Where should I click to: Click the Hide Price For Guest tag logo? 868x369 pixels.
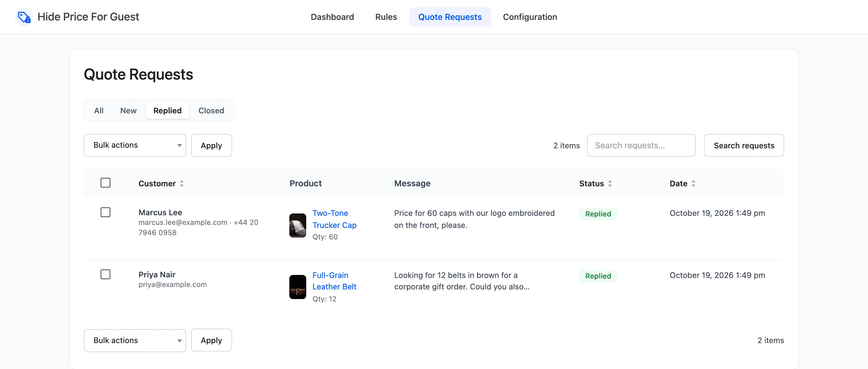point(24,17)
